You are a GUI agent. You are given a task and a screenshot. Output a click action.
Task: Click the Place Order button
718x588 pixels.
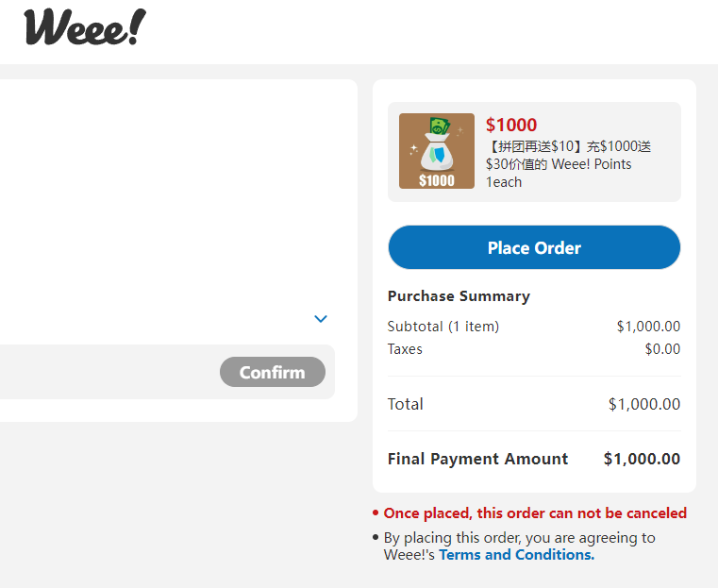coord(534,247)
